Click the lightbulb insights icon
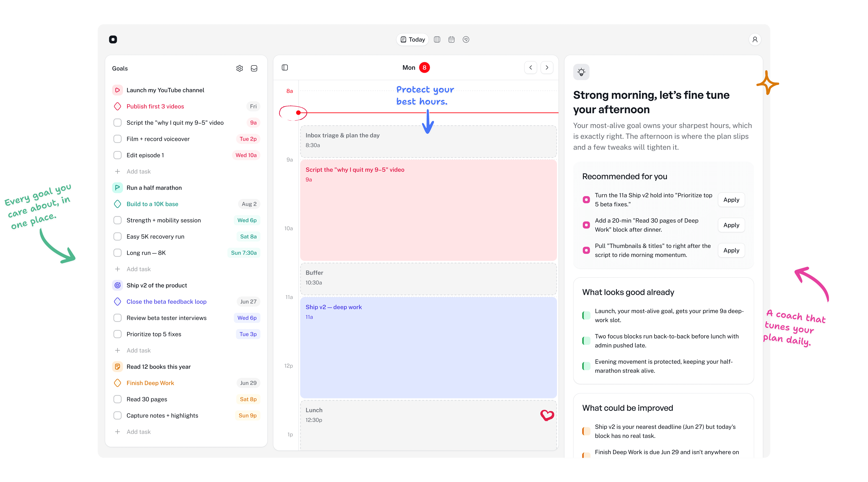The image size is (868, 482). click(x=581, y=72)
